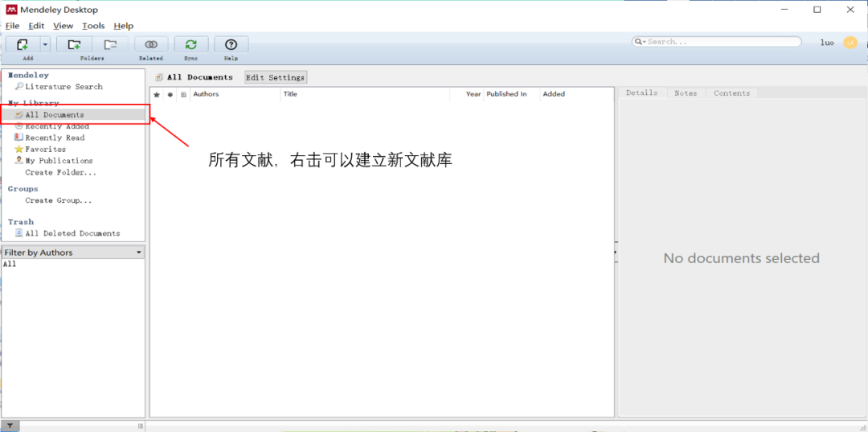This screenshot has height=432, width=868.
Task: Click the Edit Settings button
Action: click(x=275, y=77)
